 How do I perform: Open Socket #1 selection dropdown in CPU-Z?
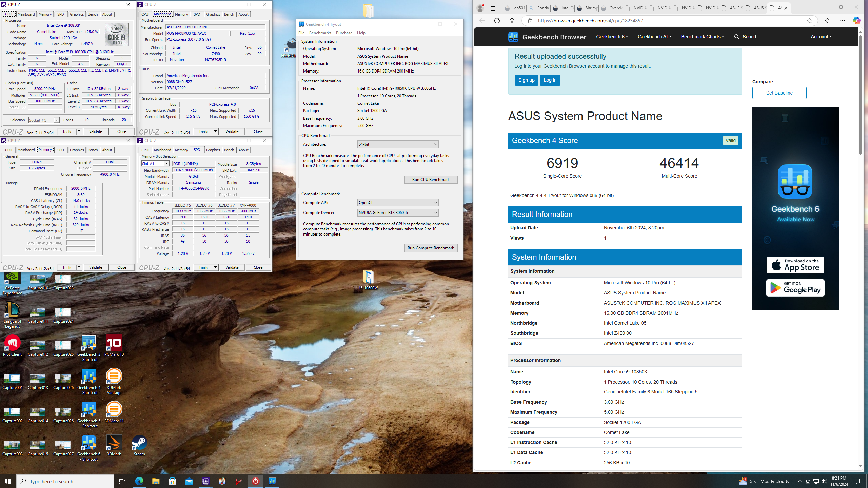[x=44, y=120]
